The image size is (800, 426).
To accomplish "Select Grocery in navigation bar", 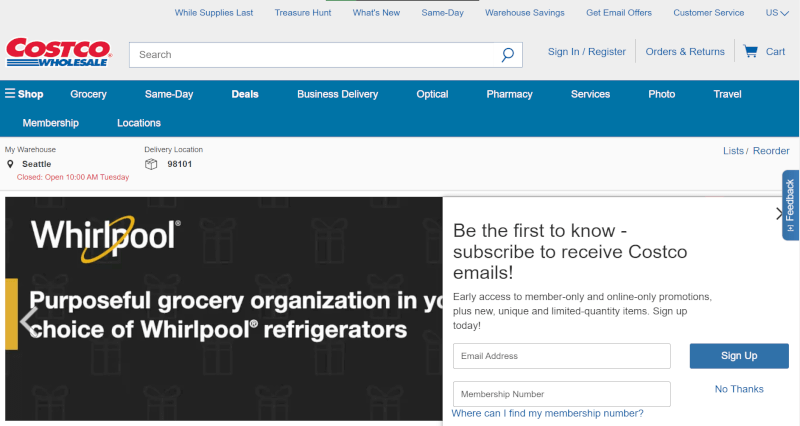I will click(88, 94).
